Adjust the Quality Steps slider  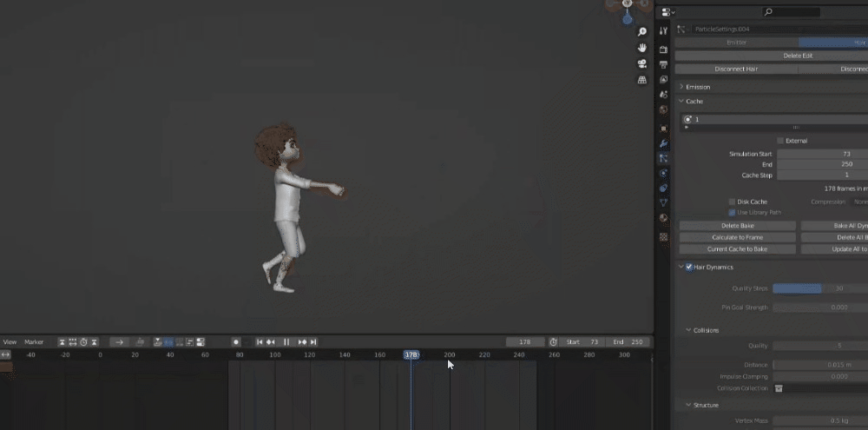pos(820,288)
